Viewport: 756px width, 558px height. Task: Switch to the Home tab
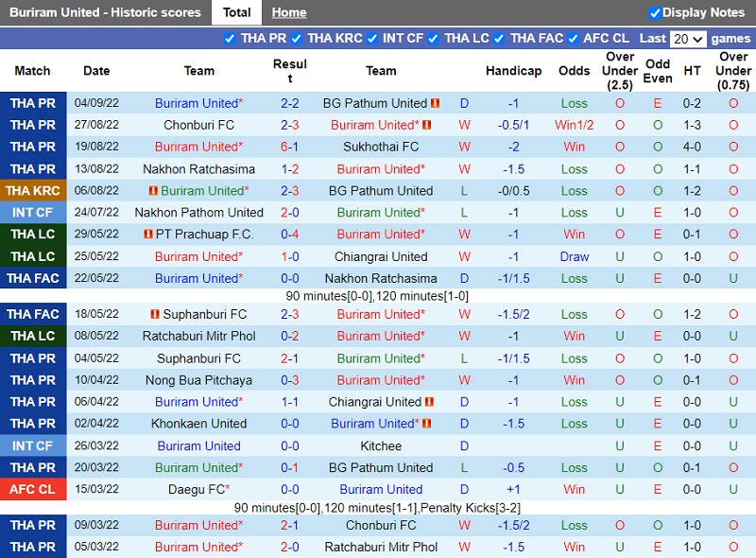point(289,12)
